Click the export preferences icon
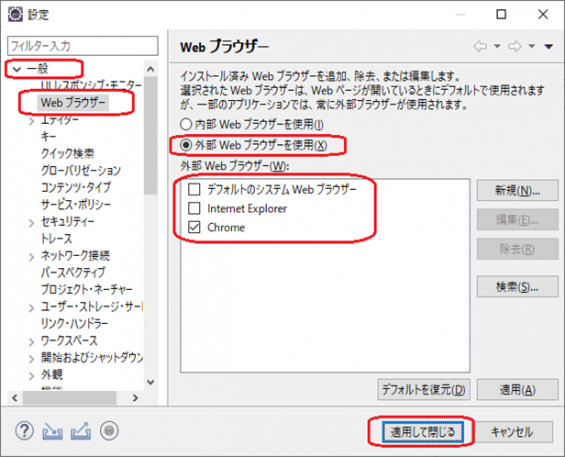Viewport: 565px width, 457px height. pyautogui.click(x=81, y=431)
